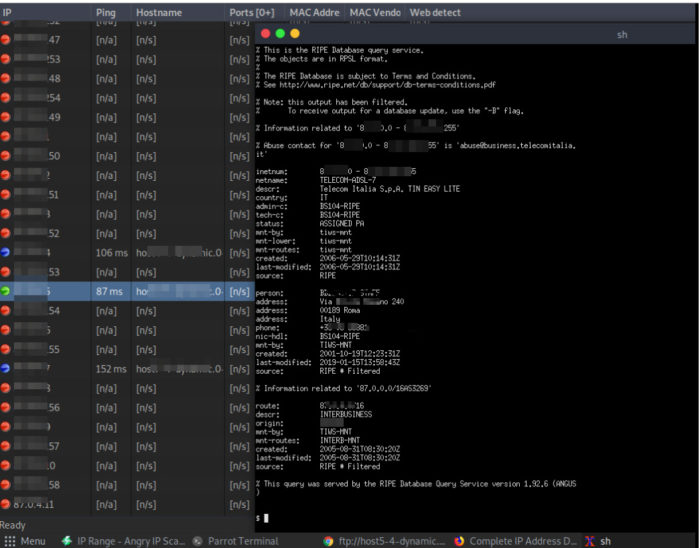Click the 00189 Roma address line
700x548 pixels.
pyautogui.click(x=340, y=311)
